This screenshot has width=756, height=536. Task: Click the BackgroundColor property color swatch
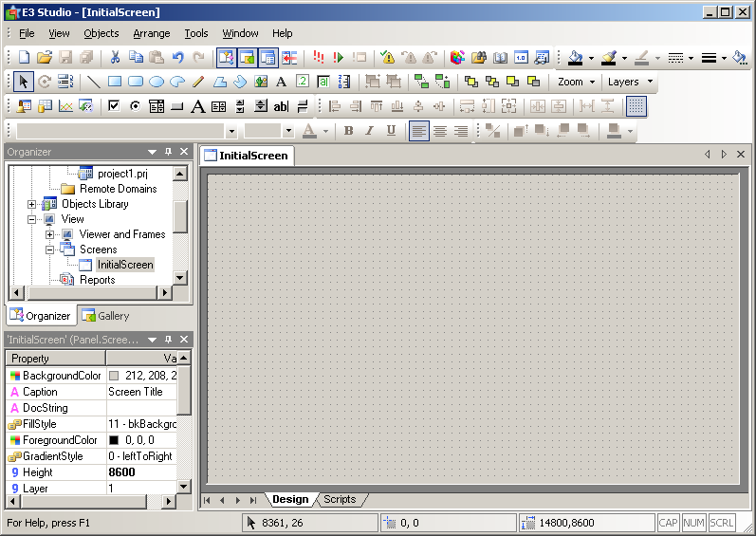pos(114,376)
